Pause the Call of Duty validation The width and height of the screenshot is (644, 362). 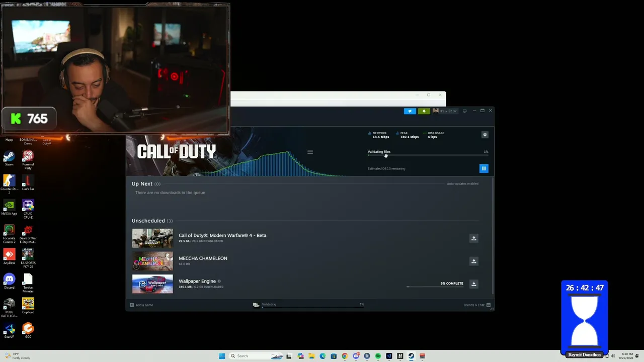484,168
